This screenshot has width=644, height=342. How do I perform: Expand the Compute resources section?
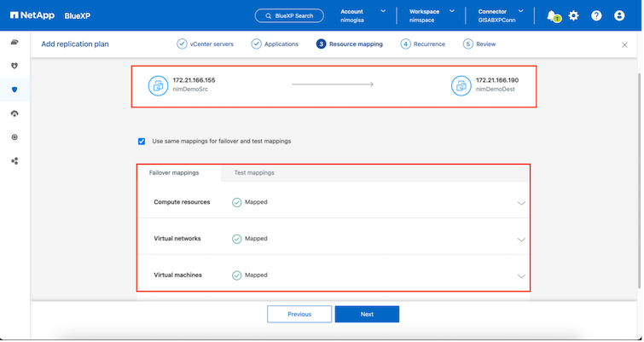[x=521, y=203]
